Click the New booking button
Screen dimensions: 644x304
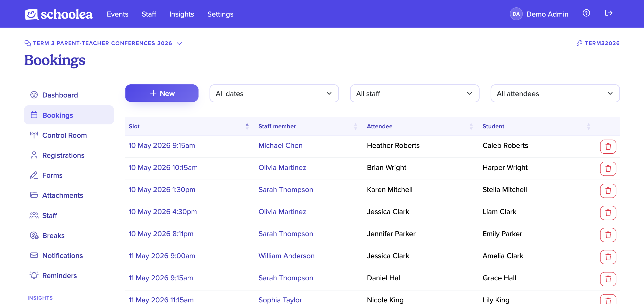point(161,93)
